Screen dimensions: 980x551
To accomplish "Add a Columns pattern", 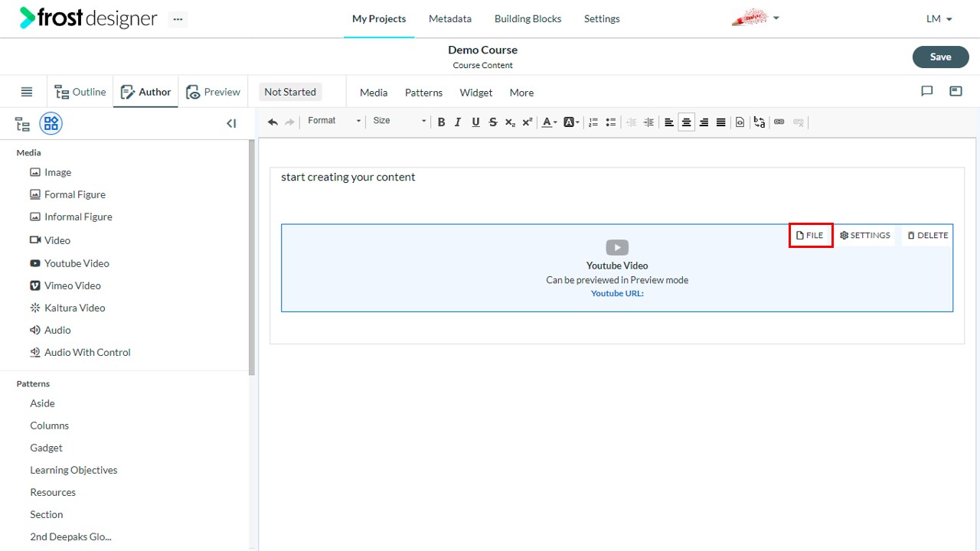I will tap(49, 425).
